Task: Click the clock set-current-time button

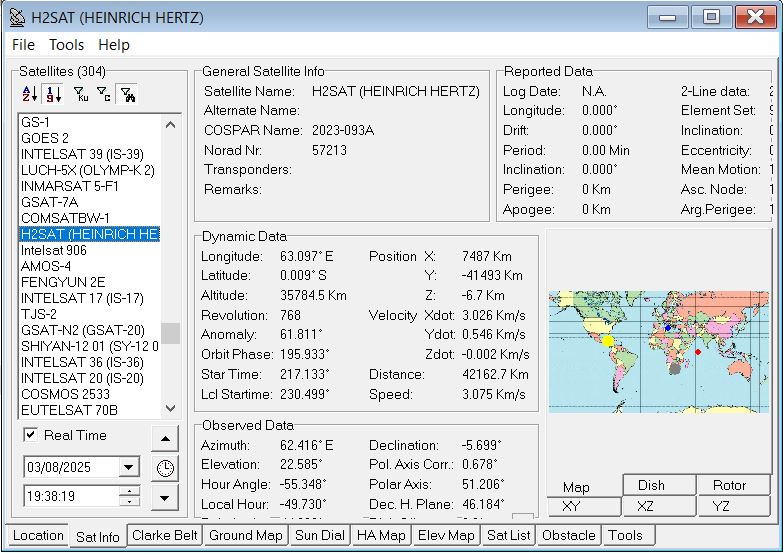Action: (x=165, y=468)
